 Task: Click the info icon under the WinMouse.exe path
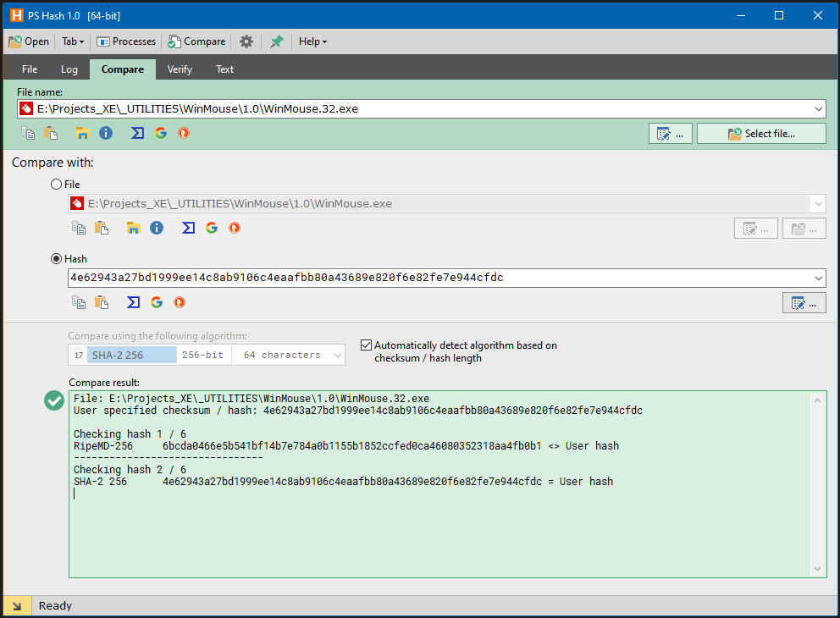pyautogui.click(x=157, y=228)
